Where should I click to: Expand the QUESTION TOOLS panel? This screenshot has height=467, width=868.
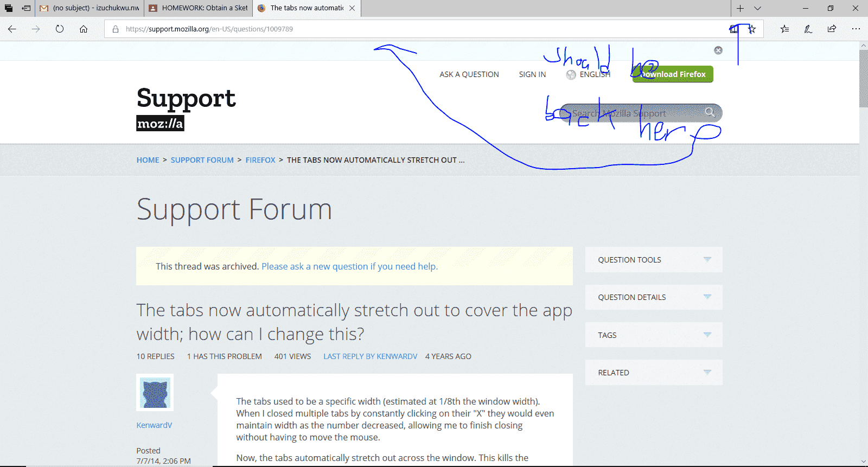pos(654,260)
